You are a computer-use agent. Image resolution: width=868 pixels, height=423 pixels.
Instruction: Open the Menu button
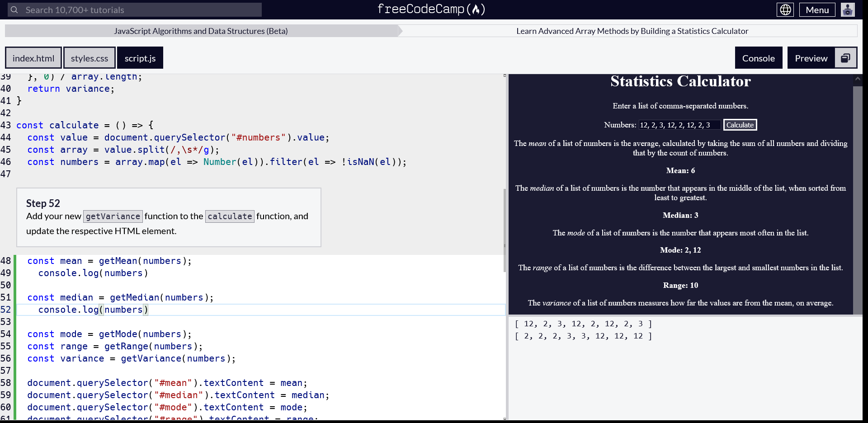coord(817,9)
